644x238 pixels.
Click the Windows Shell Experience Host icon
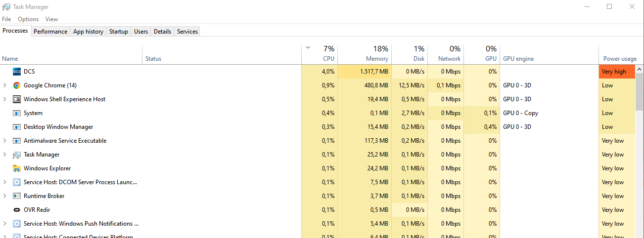tap(16, 99)
